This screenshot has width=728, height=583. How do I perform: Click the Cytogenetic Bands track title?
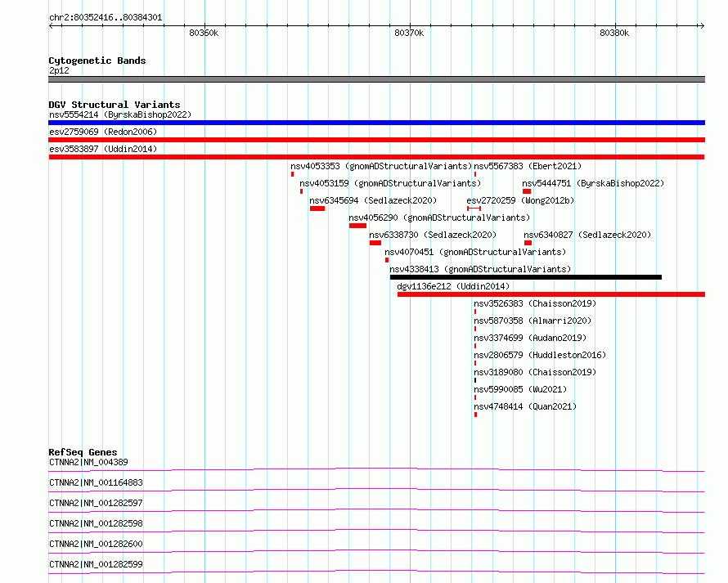[97, 61]
